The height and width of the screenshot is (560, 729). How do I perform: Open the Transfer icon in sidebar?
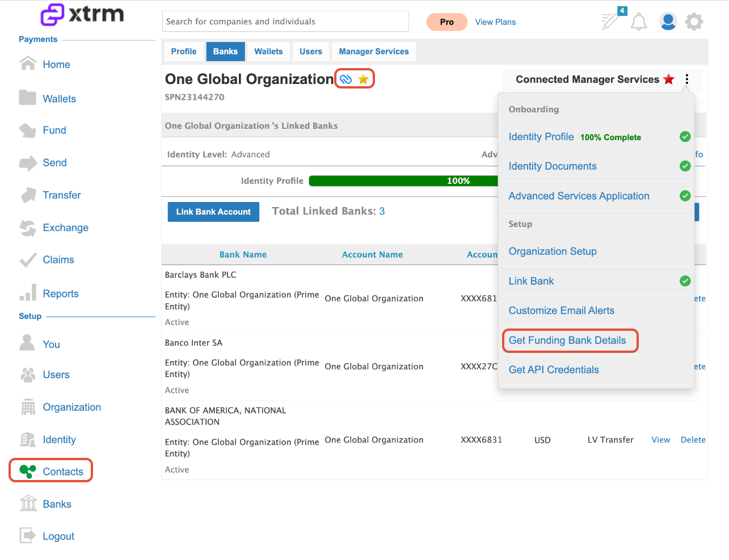28,195
